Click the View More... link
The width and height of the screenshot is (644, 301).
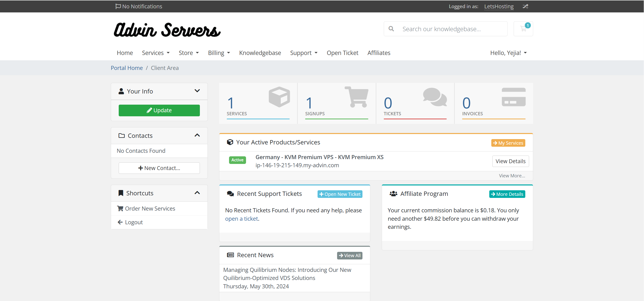(512, 176)
